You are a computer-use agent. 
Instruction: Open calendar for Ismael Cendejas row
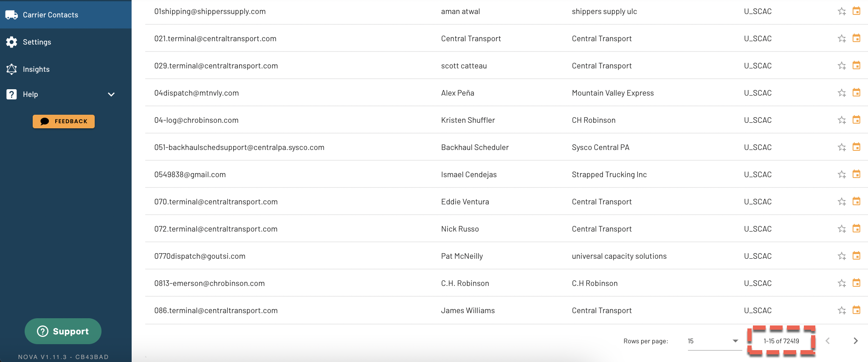click(857, 174)
